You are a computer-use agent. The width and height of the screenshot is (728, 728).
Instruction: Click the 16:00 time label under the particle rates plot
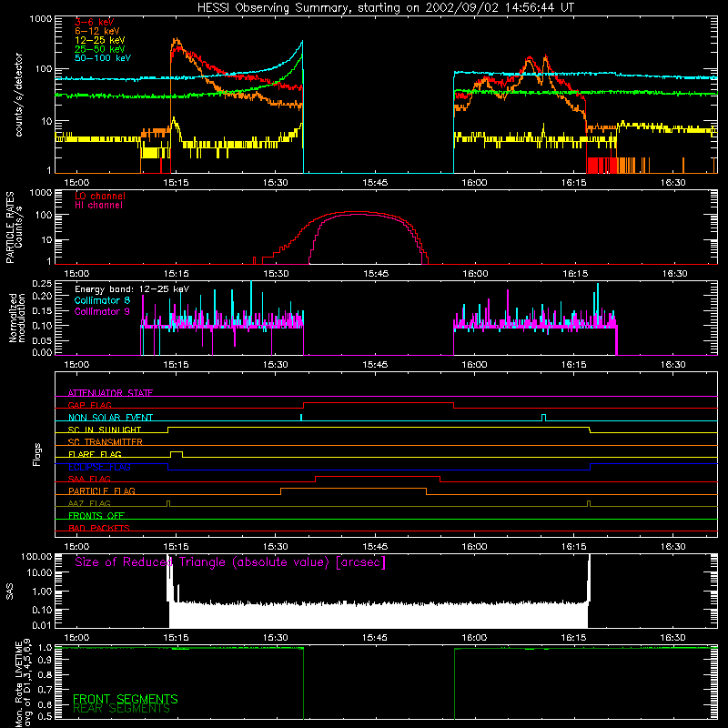[x=475, y=274]
